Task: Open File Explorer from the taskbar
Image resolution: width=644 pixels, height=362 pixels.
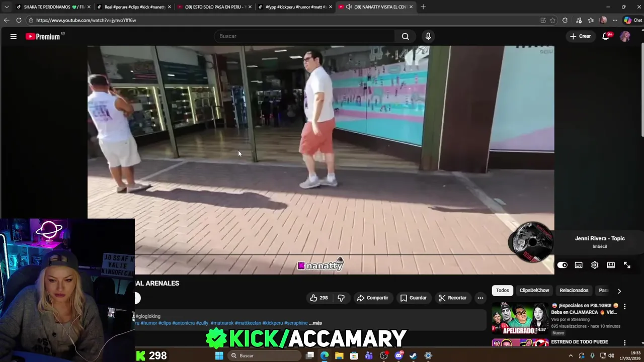Action: (x=339, y=355)
